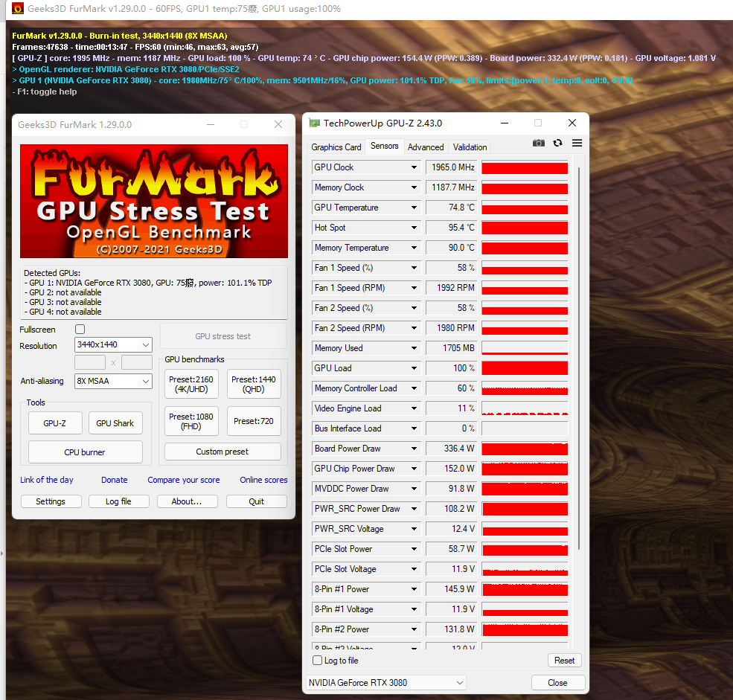Screen dimensions: 733x700
Task: Open the Fan 1 Speed (RPM) dropdown arrow
Action: pyautogui.click(x=414, y=288)
